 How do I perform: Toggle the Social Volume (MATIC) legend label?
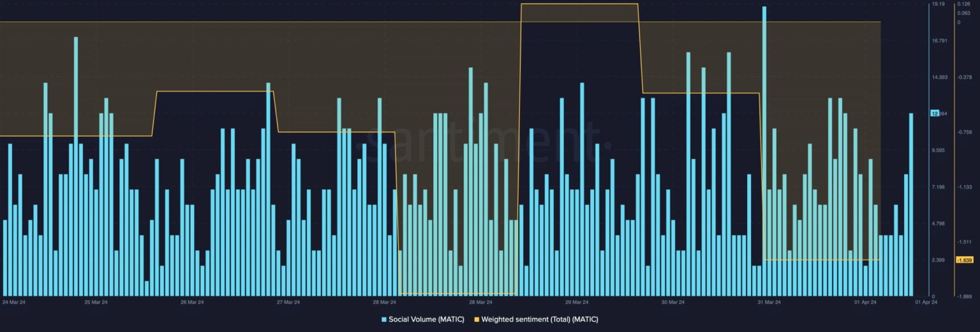pyautogui.click(x=427, y=319)
